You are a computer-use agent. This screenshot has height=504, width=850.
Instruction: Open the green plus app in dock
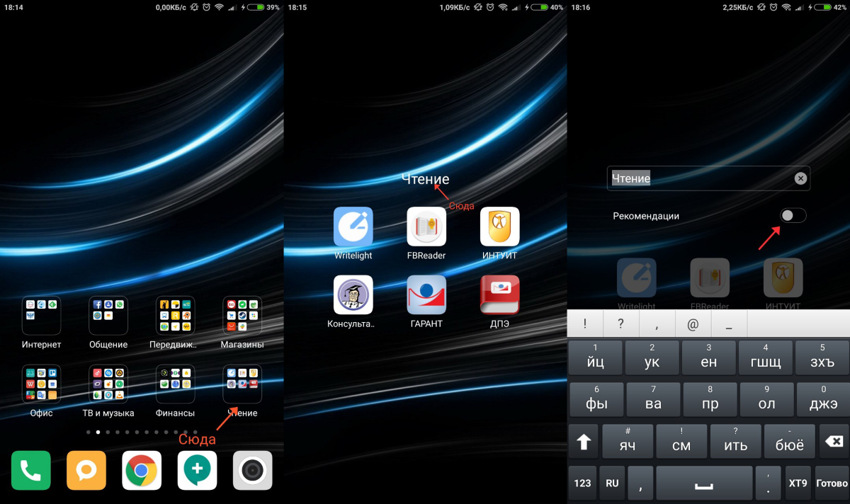pyautogui.click(x=197, y=470)
